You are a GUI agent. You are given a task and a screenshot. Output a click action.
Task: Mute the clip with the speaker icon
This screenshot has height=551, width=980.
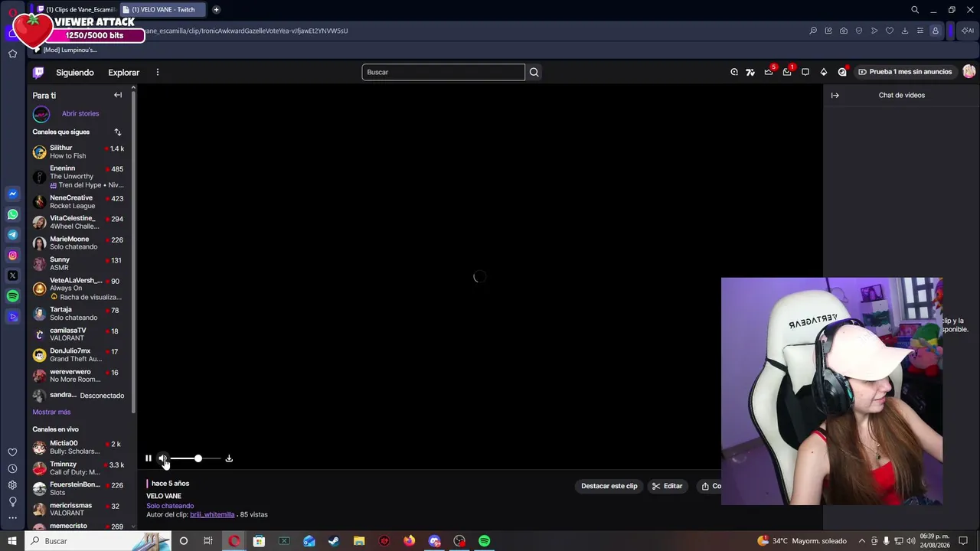click(x=162, y=458)
